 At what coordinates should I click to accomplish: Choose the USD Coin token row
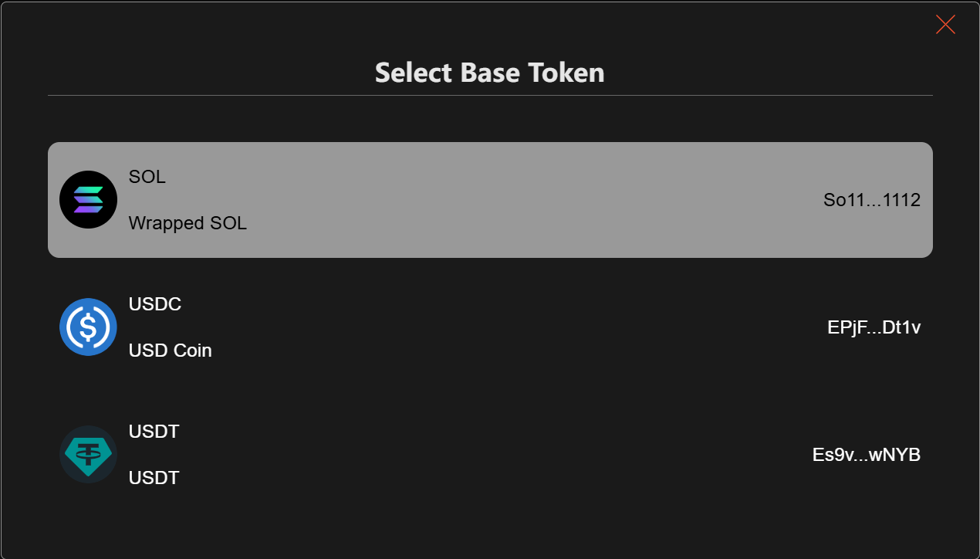coord(490,327)
